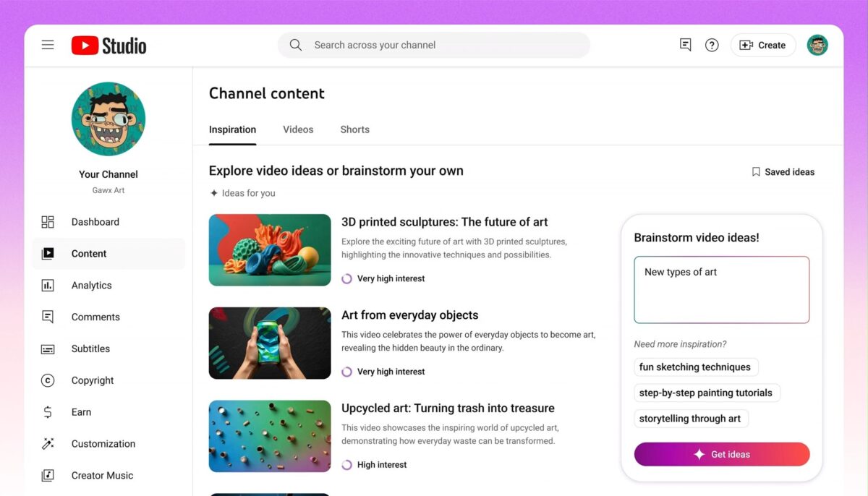Viewport: 868px width, 496px height.
Task: Click the search magnifier icon
Action: click(x=296, y=45)
